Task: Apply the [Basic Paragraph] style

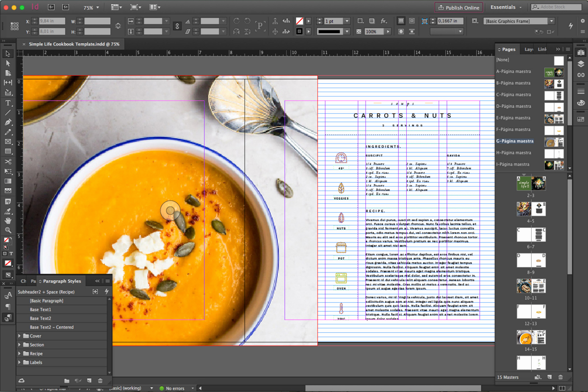Action: click(61, 301)
